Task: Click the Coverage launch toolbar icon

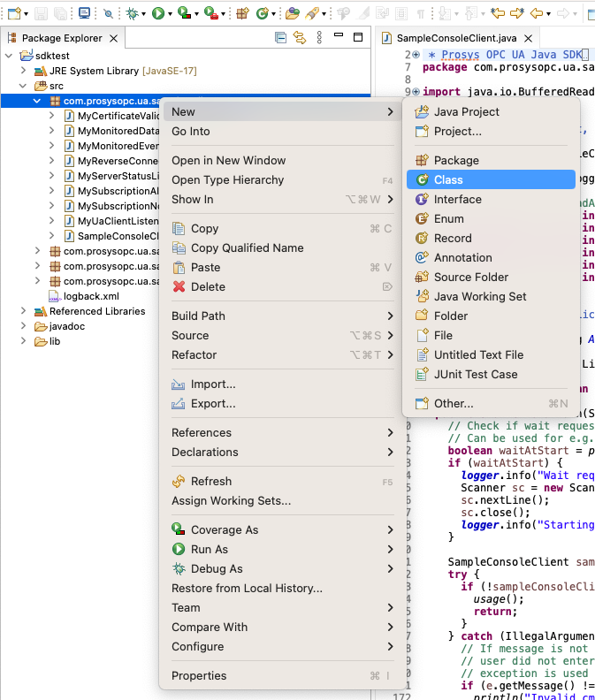Action: click(185, 13)
